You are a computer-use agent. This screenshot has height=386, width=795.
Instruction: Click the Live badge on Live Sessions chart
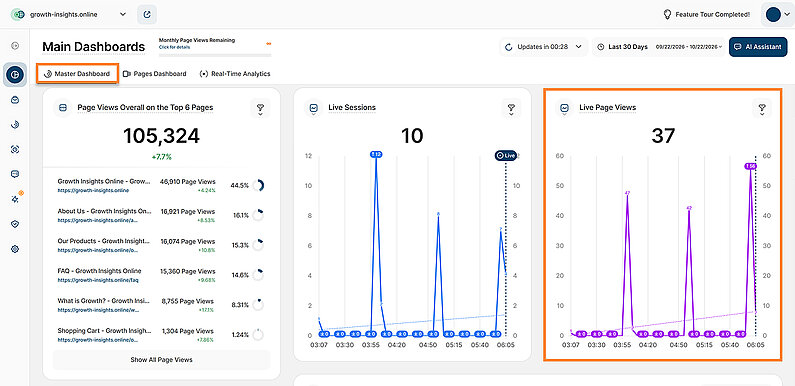click(x=505, y=156)
